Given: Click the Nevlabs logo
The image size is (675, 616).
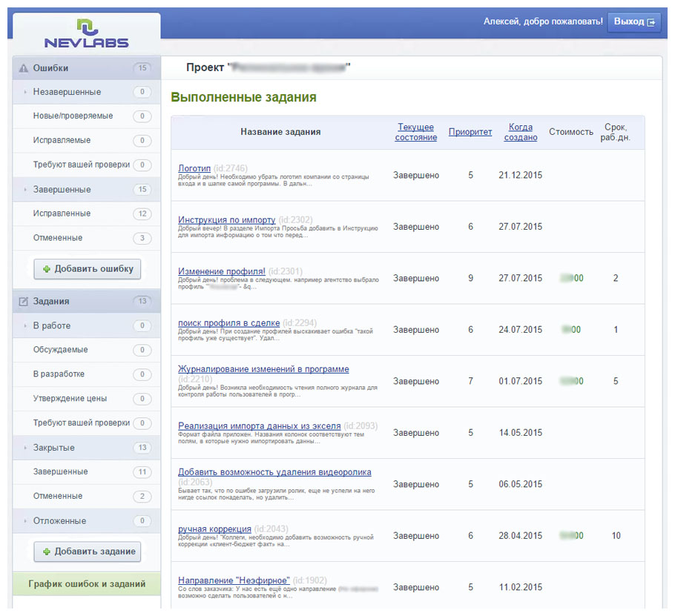Looking at the screenshot, I should tap(86, 35).
